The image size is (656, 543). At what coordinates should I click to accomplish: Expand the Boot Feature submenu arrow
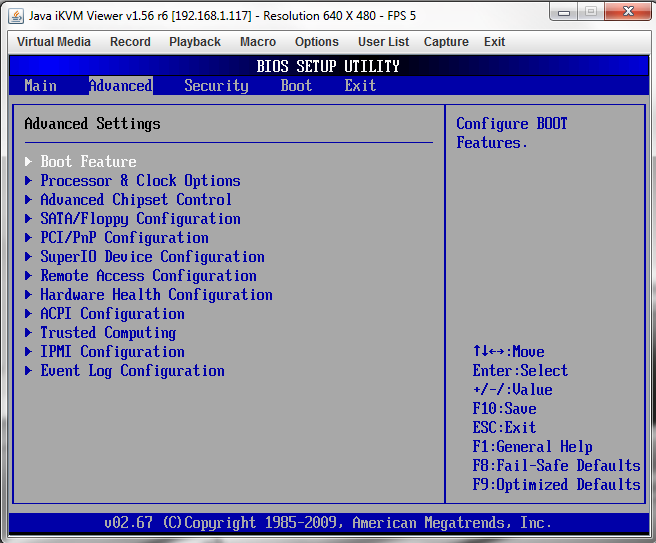(29, 162)
